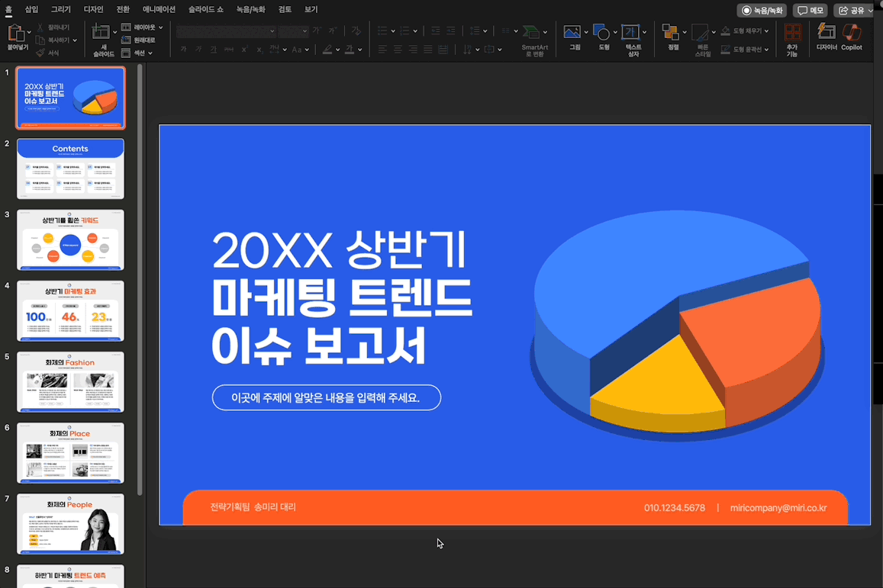The height and width of the screenshot is (588, 883).
Task: Click the text columns icon
Action: [505, 31]
